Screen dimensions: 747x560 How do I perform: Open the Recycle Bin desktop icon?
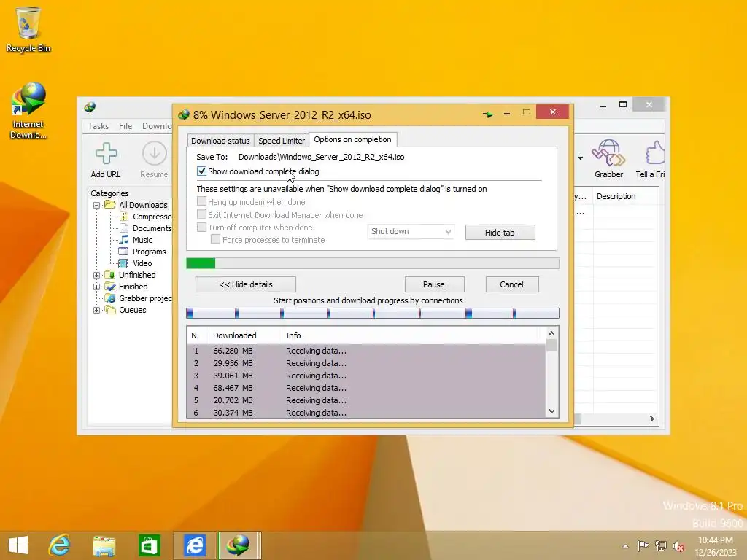(x=28, y=29)
